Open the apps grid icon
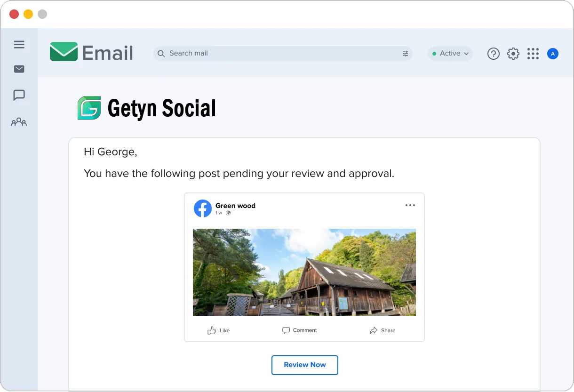 pyautogui.click(x=533, y=54)
